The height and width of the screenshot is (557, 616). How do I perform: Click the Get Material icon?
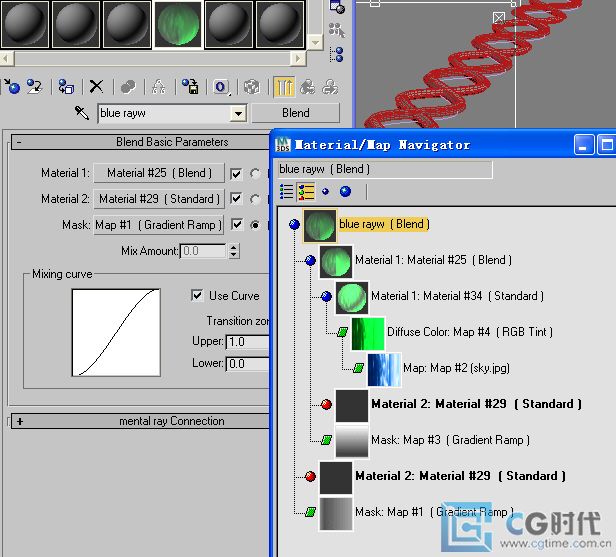point(11,86)
